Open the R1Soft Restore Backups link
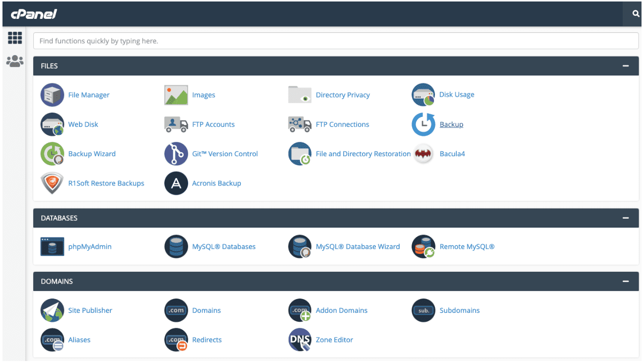The width and height of the screenshot is (644, 363). coord(106,183)
